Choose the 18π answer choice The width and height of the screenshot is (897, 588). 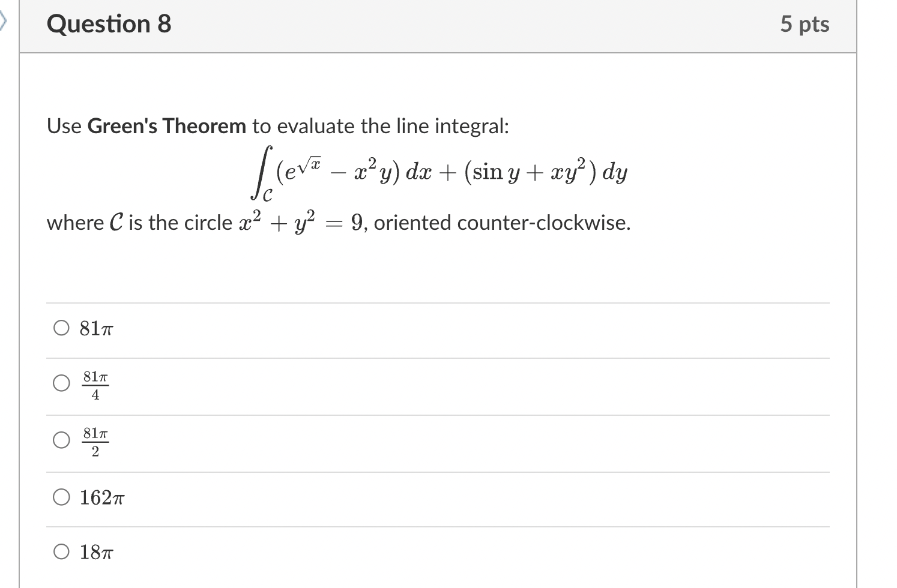tap(61, 551)
